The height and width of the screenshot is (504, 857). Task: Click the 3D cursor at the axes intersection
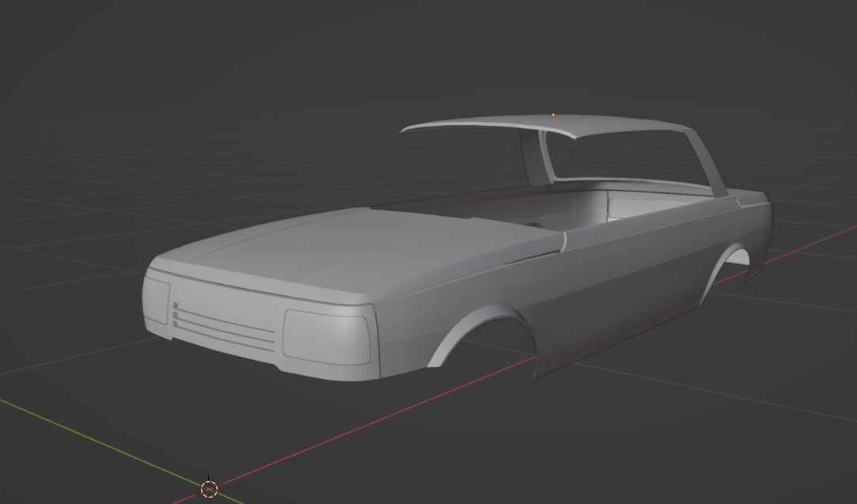click(210, 489)
